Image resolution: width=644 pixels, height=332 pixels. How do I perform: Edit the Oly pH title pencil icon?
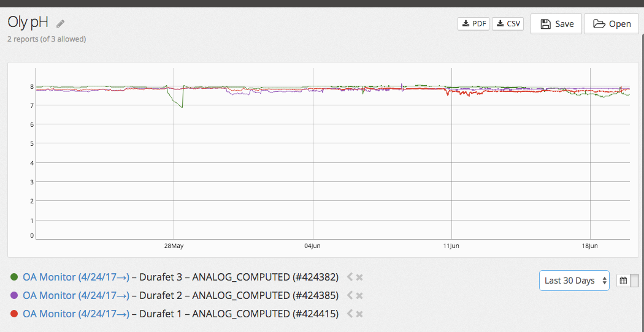(61, 23)
